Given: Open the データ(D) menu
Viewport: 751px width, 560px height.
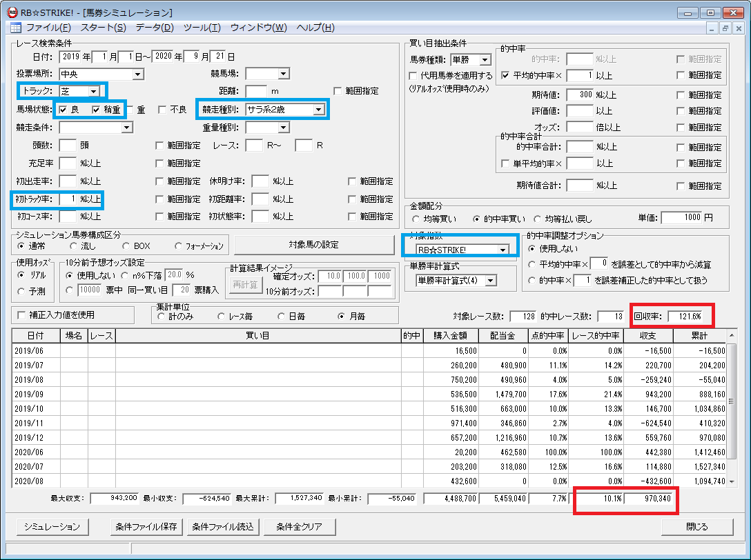Looking at the screenshot, I should point(154,28).
